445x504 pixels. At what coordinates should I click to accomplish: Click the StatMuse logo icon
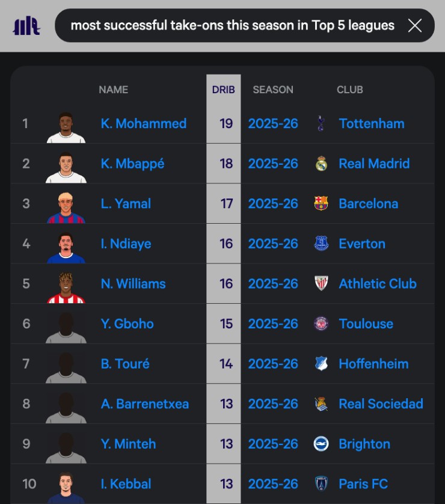tap(26, 26)
